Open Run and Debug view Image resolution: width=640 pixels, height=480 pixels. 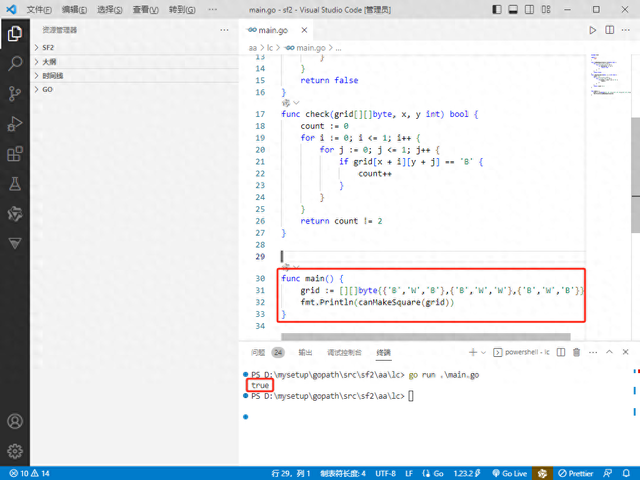tap(15, 124)
